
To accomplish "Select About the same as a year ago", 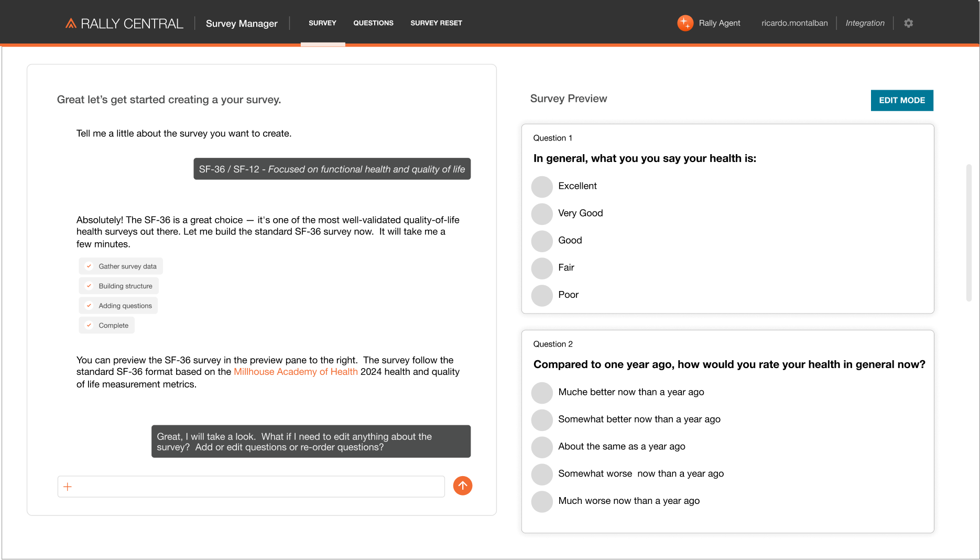I will [x=542, y=447].
